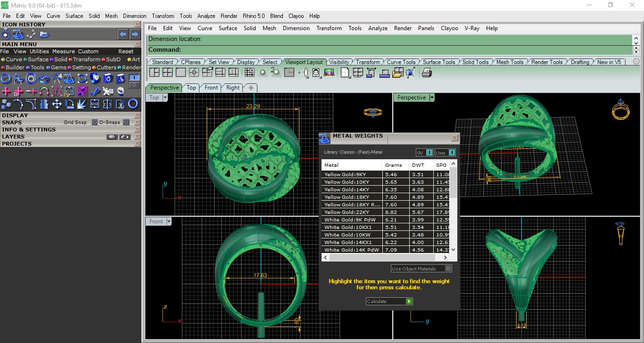Image resolution: width=644 pixels, height=343 pixels.
Task: Expand the Cutters category in Main Menu
Action: 104,67
